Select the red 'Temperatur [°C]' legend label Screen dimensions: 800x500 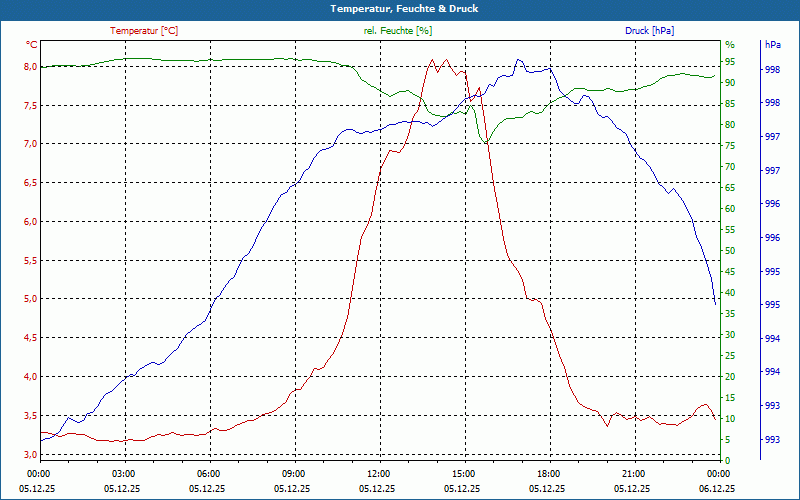[x=144, y=31]
